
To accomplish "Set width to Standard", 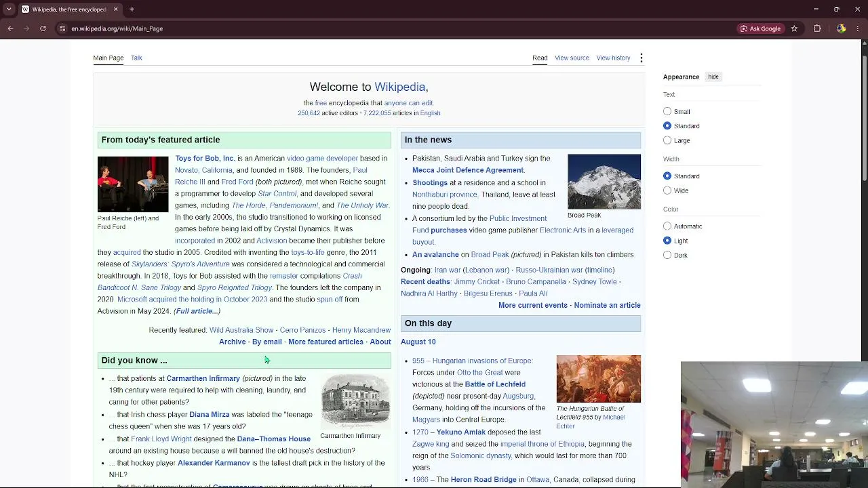I will tap(667, 176).
